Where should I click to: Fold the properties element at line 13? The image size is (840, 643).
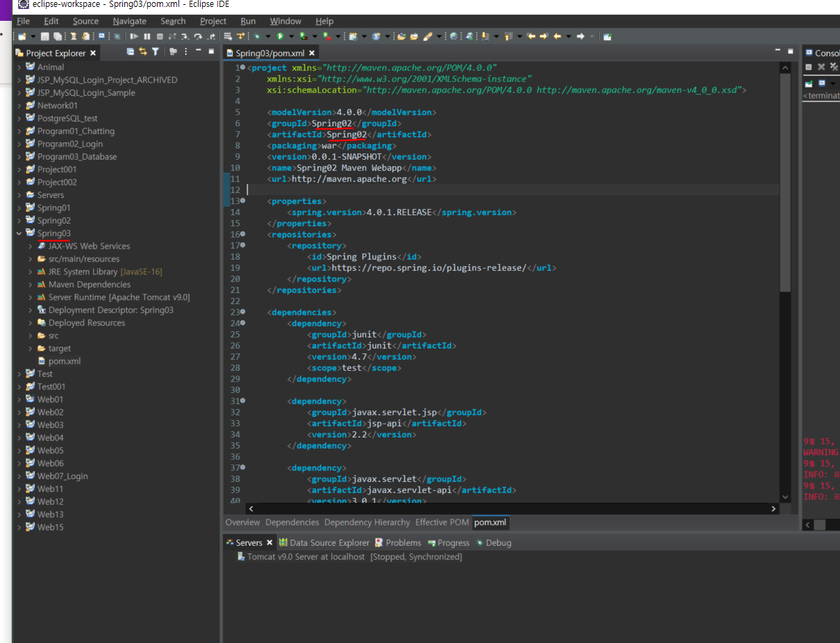click(x=242, y=201)
